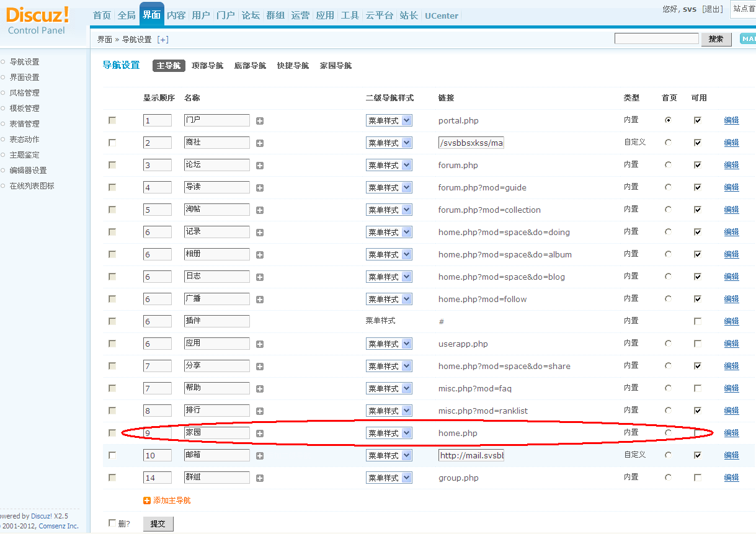
Task: Click the 编辑 link for 家园 row
Action: point(732,434)
